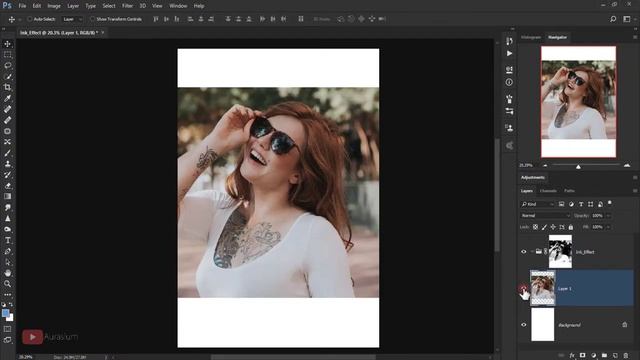Select the Path Selection tool
The image size is (640, 360).
pos(7,262)
